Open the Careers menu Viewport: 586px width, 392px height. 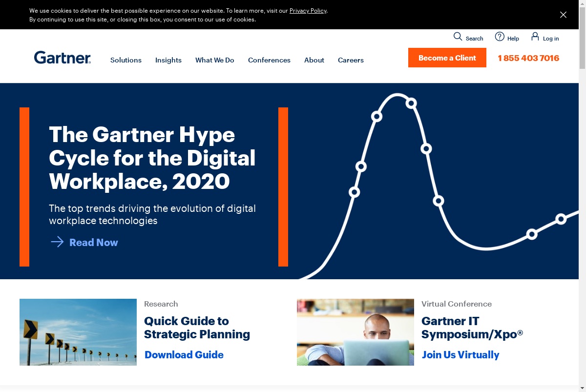[x=351, y=60]
